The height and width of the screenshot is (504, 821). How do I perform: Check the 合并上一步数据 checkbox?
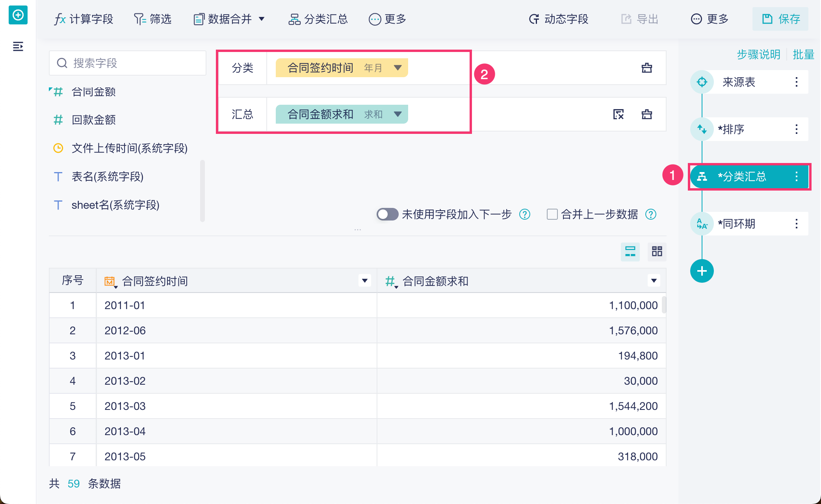[552, 214]
